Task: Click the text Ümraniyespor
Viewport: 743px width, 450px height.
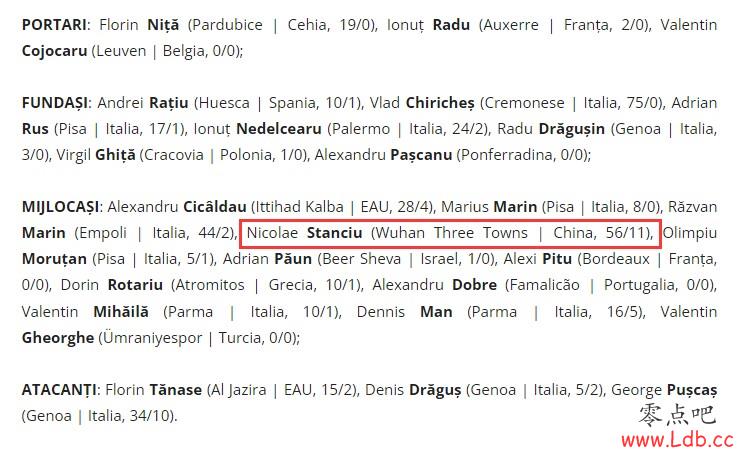Action: click(x=152, y=338)
